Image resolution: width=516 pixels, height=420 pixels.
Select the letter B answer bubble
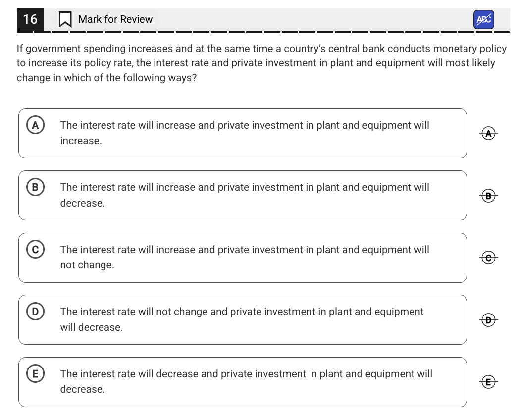[x=35, y=187]
